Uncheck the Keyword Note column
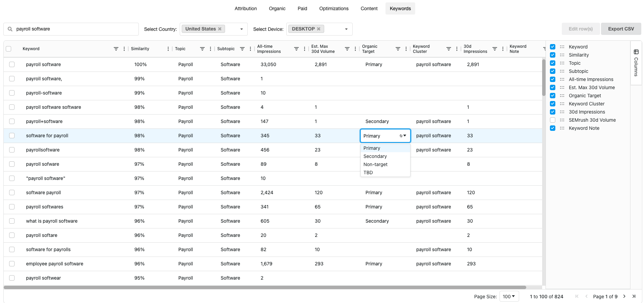 [x=553, y=128]
